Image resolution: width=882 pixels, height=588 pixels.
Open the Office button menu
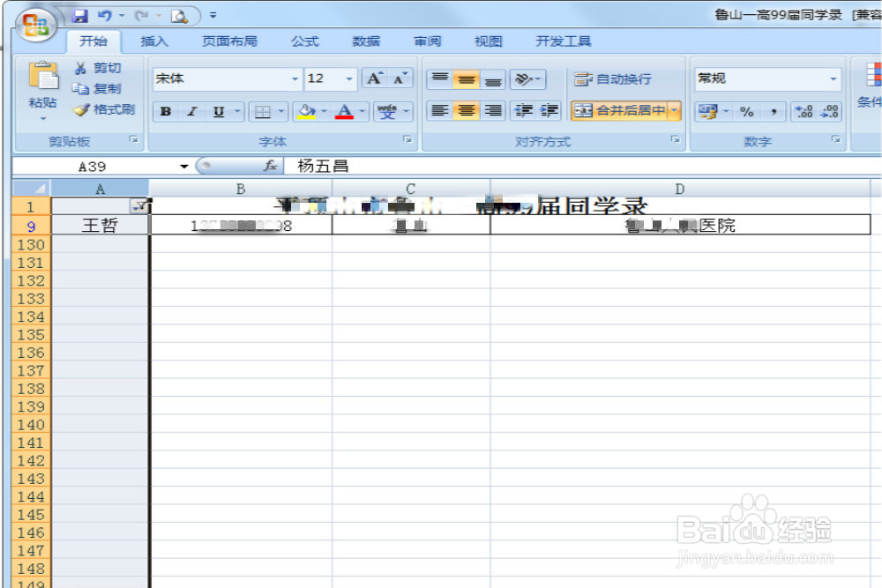tap(35, 25)
